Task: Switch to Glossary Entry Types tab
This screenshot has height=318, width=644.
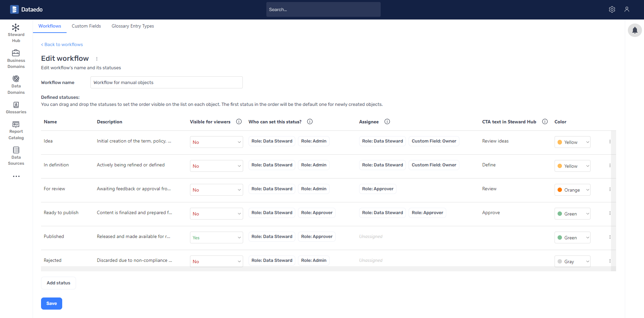Action: [133, 26]
